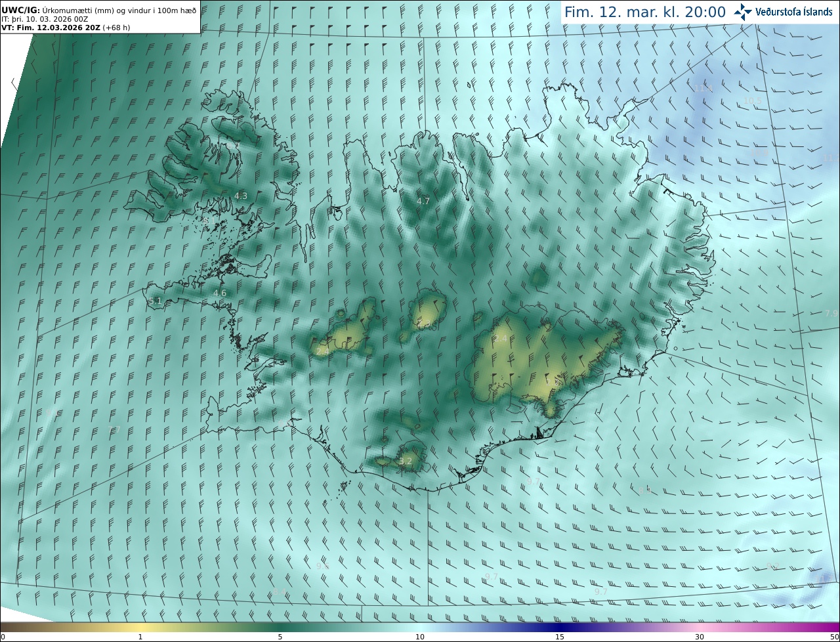Click the 3.2 value in south Iceland
Image resolution: width=840 pixels, height=642 pixels.
[x=406, y=461]
